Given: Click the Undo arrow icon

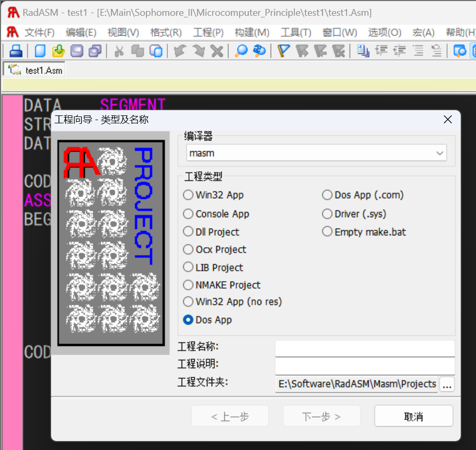Looking at the screenshot, I should coord(180,51).
